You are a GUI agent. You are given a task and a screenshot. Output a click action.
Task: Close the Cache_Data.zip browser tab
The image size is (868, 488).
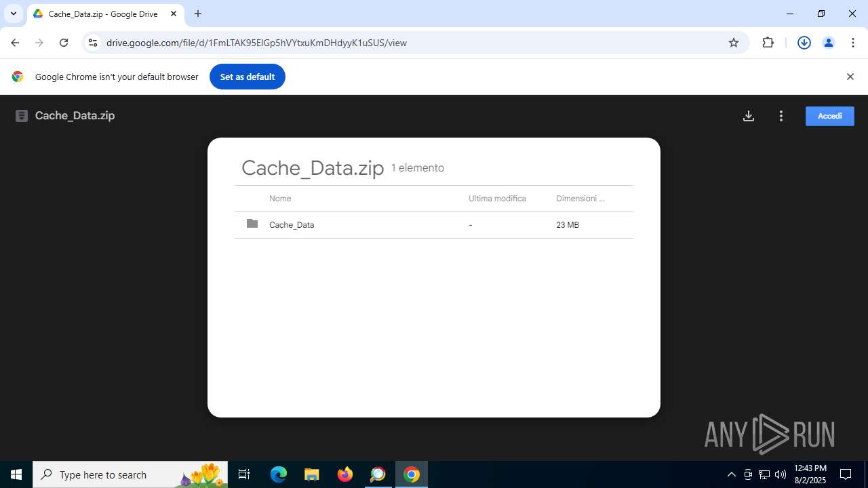coord(174,14)
